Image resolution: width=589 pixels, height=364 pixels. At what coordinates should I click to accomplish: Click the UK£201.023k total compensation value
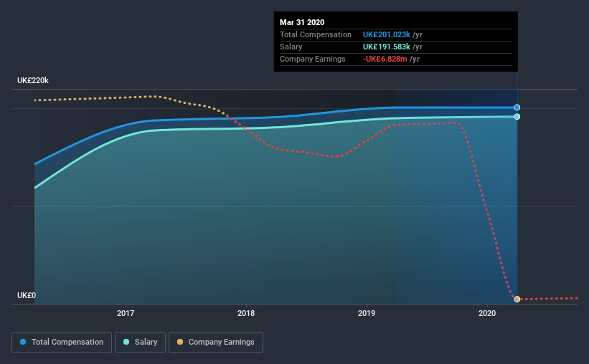pyautogui.click(x=387, y=34)
